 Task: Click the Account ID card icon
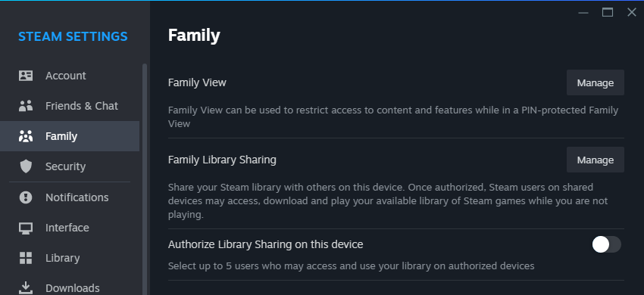pyautogui.click(x=26, y=76)
